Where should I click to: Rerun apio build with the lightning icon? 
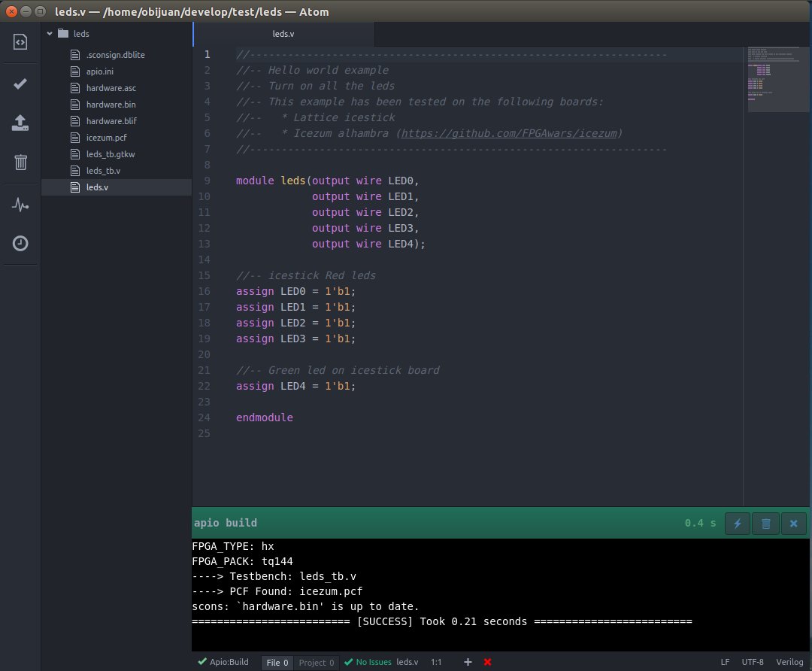738,523
